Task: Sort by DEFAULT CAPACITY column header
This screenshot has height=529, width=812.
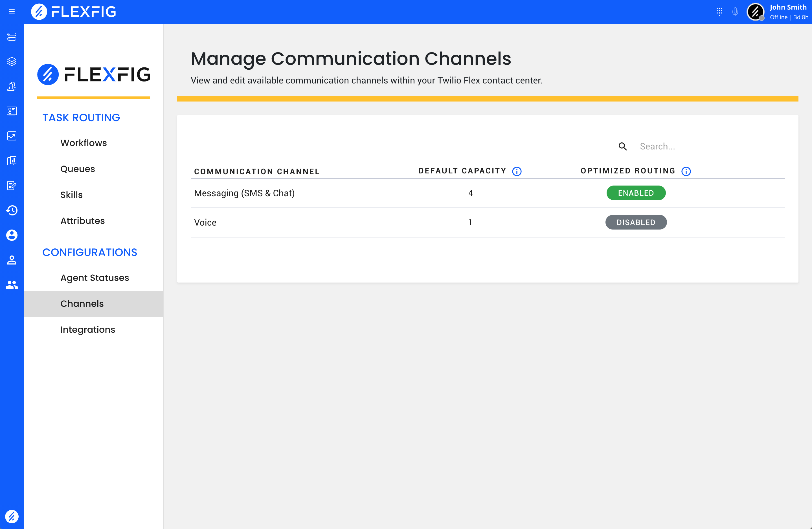Action: click(462, 171)
